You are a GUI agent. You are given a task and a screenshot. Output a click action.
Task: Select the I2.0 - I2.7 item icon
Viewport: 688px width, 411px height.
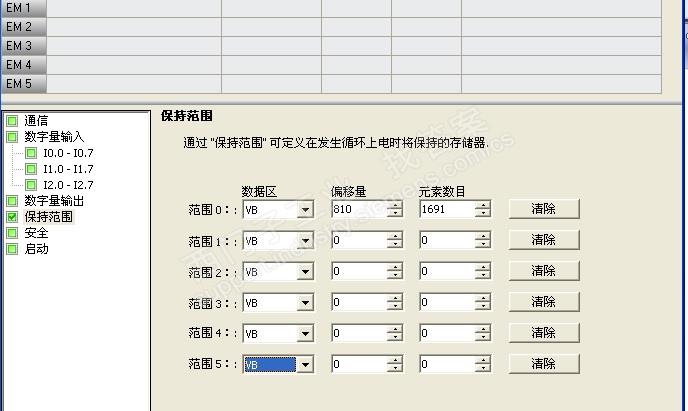pos(31,185)
